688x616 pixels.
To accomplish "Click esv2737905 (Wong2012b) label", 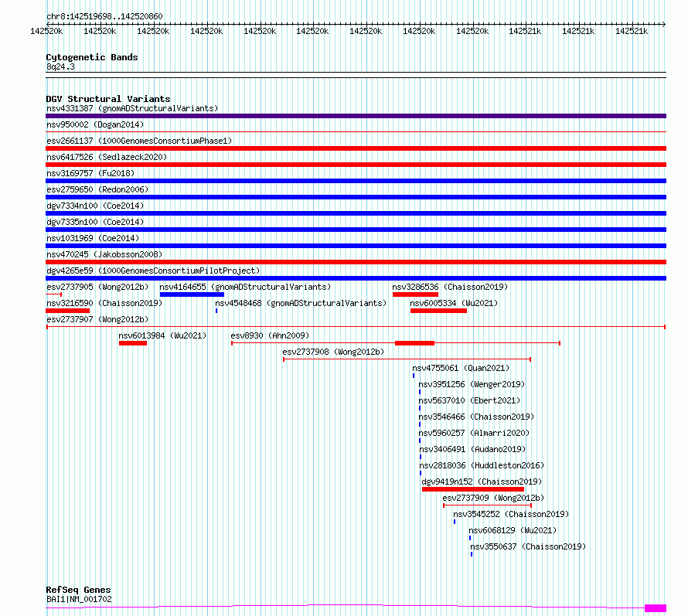I will tap(97, 287).
